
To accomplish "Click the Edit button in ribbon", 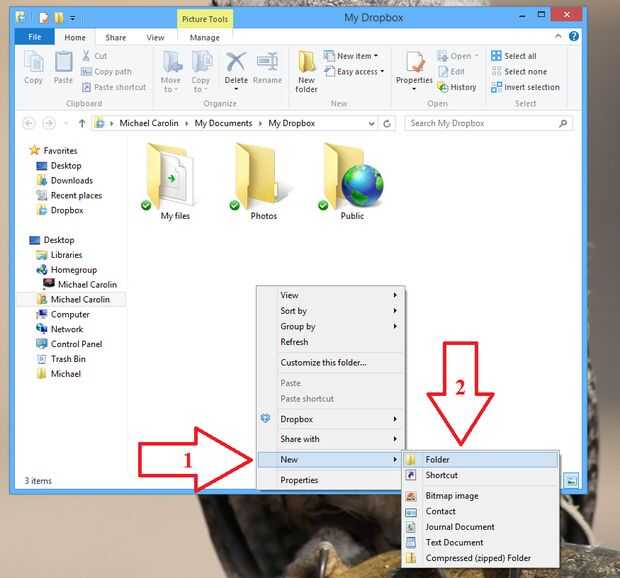I will click(x=451, y=72).
